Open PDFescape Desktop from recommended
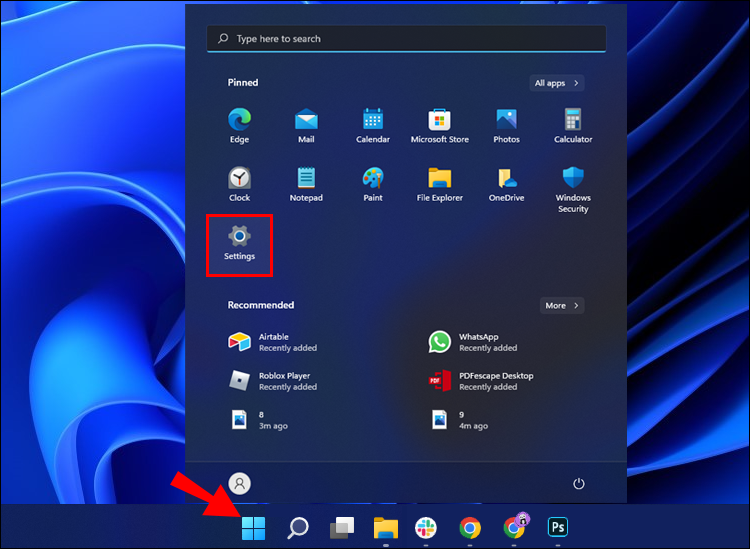750x549 pixels. (481, 381)
